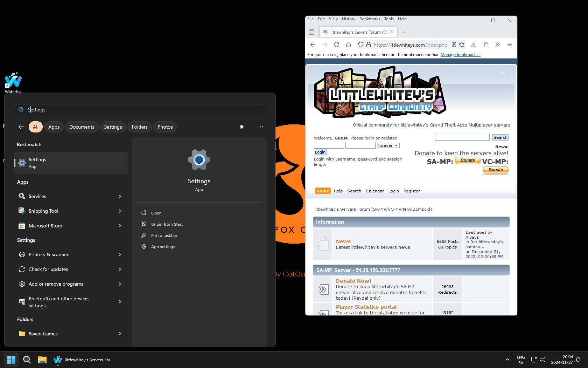Select the All filter chip
The height and width of the screenshot is (368, 588).
click(x=36, y=127)
